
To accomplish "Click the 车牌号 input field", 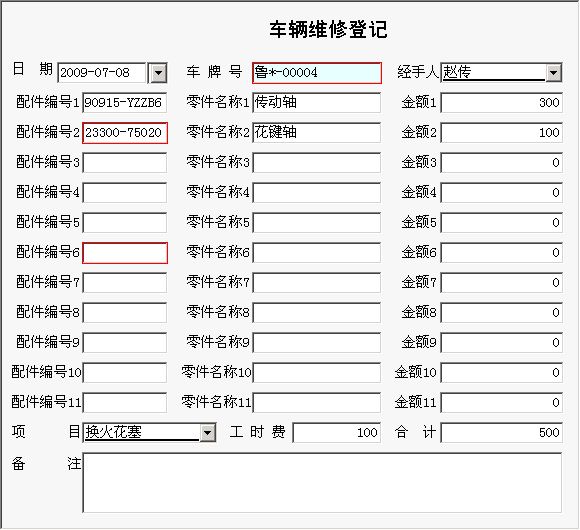I will [x=317, y=73].
